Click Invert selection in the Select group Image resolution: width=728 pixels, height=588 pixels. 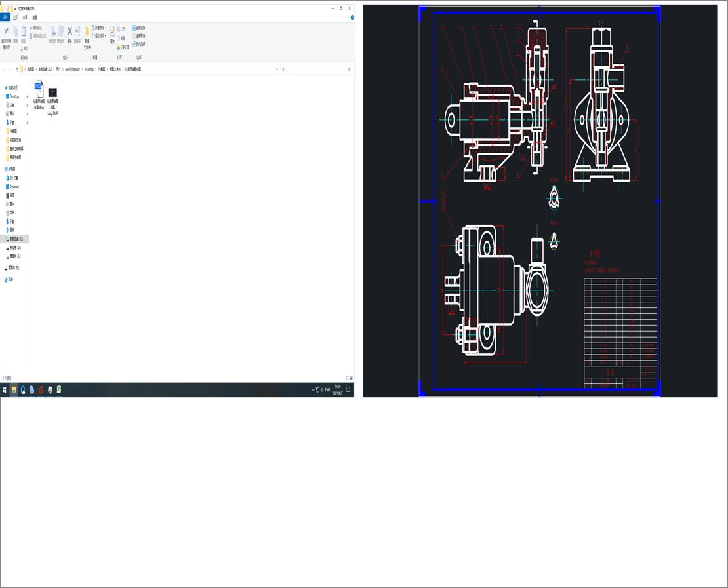click(x=139, y=44)
